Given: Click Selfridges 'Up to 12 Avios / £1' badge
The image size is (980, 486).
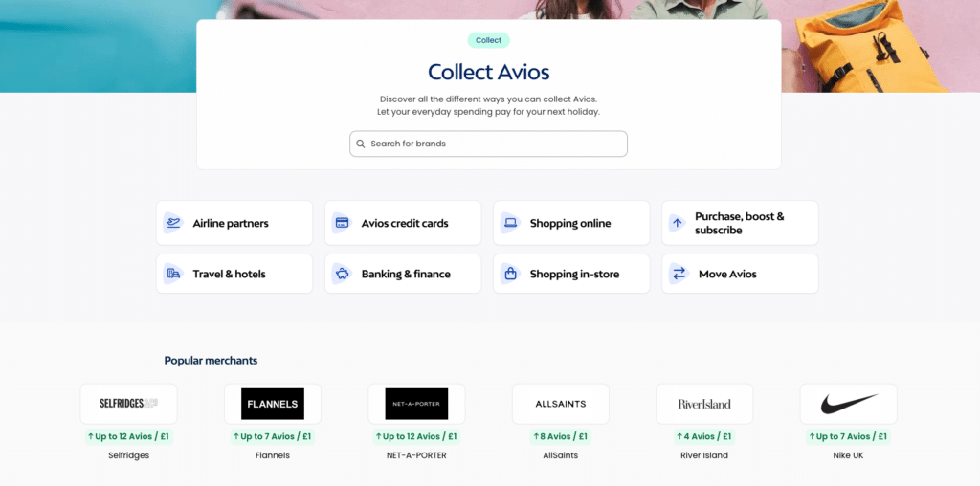Looking at the screenshot, I should pyautogui.click(x=129, y=436).
